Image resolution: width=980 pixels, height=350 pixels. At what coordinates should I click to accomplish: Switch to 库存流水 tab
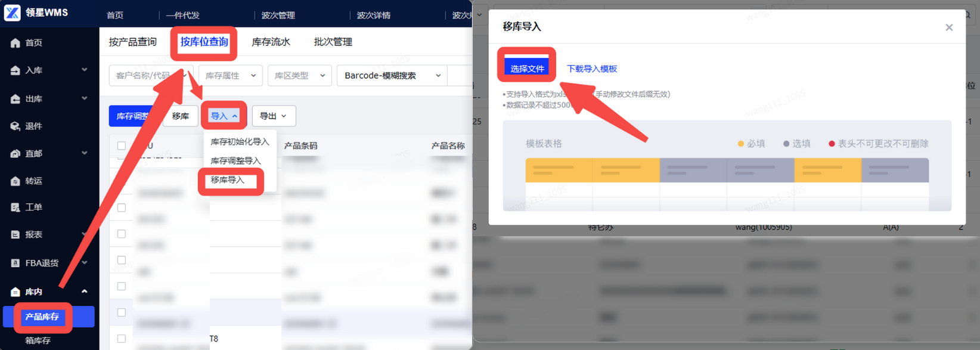tap(271, 42)
